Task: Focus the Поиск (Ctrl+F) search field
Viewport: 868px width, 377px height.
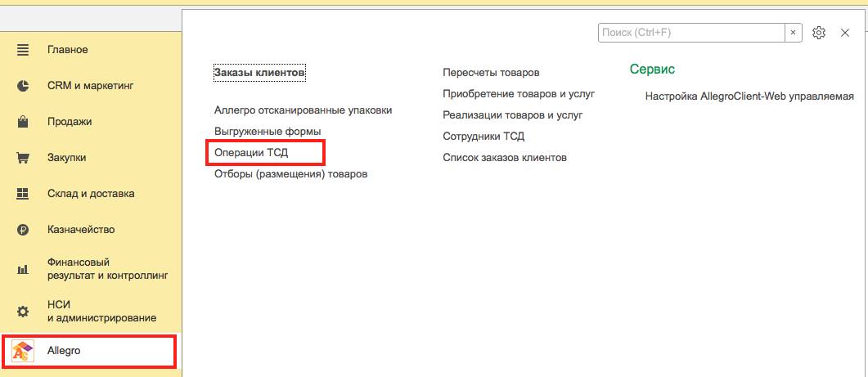Action: pyautogui.click(x=691, y=33)
